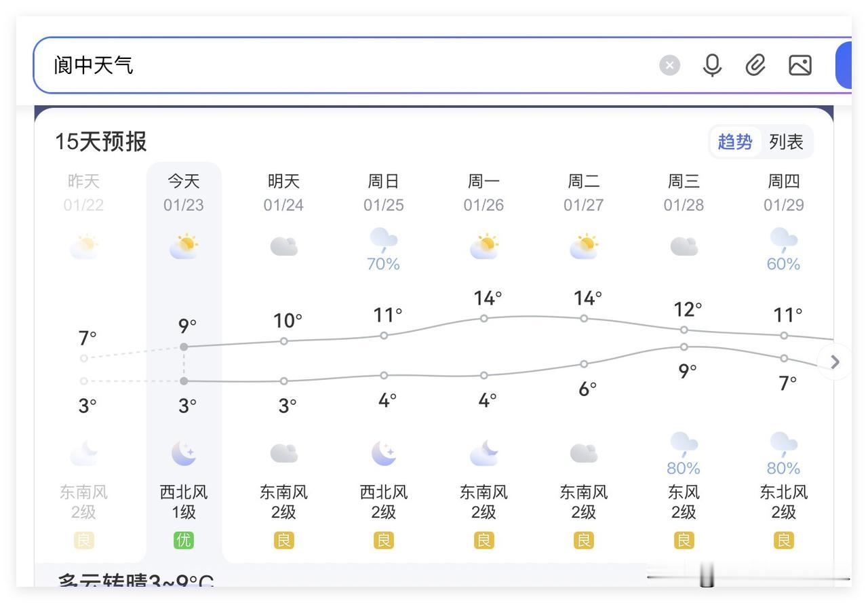Click the night moon icon under today
The height and width of the screenshot is (603, 868).
184,453
